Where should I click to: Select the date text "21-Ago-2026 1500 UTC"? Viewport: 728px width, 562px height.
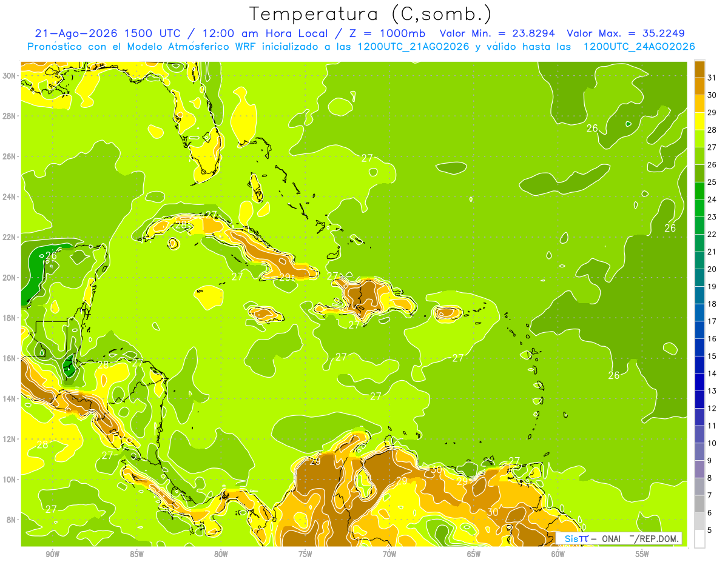click(109, 33)
